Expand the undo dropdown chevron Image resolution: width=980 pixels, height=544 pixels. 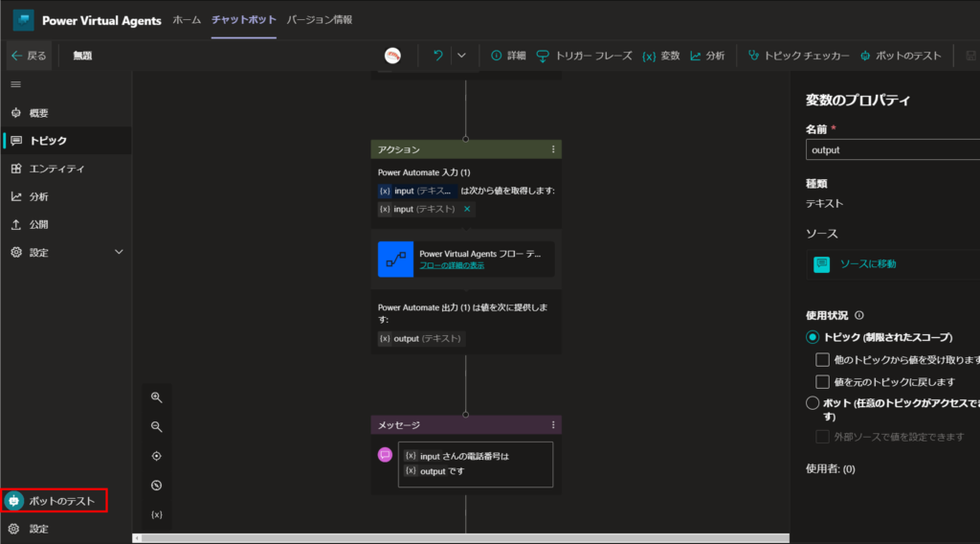pyautogui.click(x=461, y=56)
